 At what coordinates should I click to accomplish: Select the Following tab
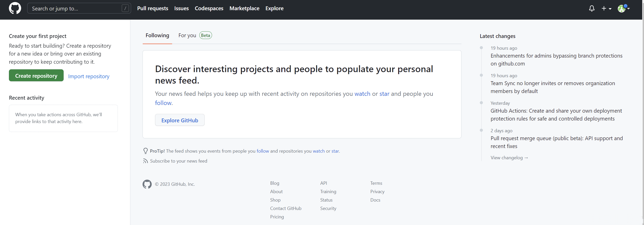(x=157, y=35)
